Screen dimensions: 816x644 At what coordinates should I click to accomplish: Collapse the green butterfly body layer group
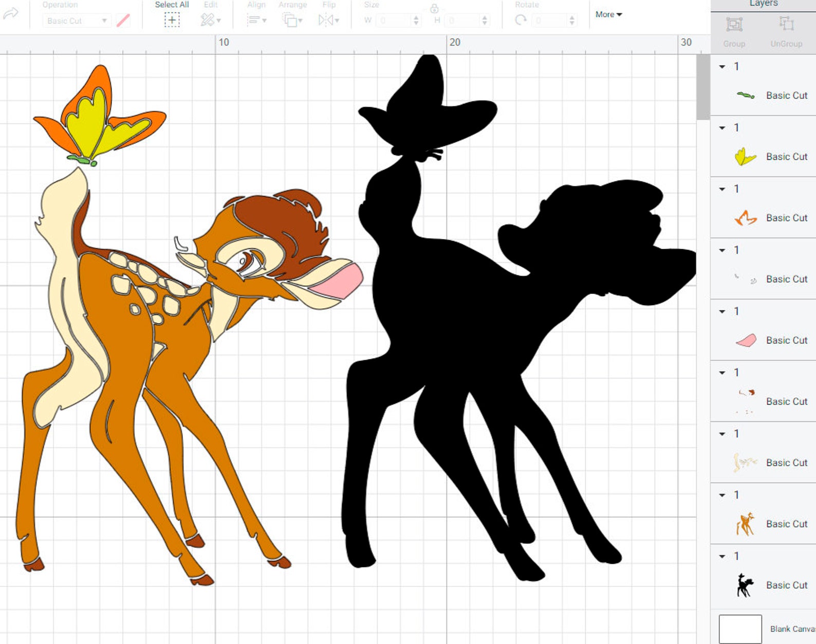(x=722, y=67)
